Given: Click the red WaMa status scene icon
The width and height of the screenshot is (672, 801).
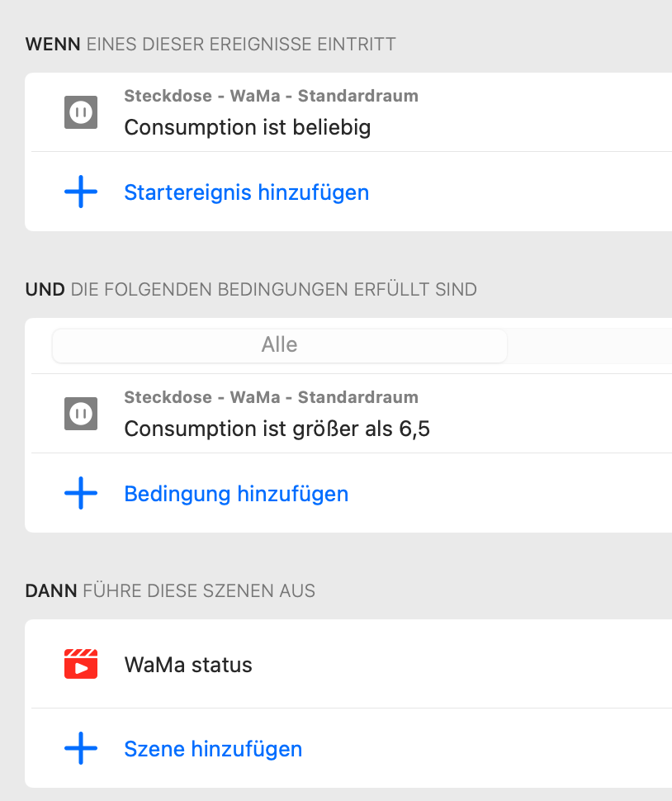Looking at the screenshot, I should coord(81,664).
